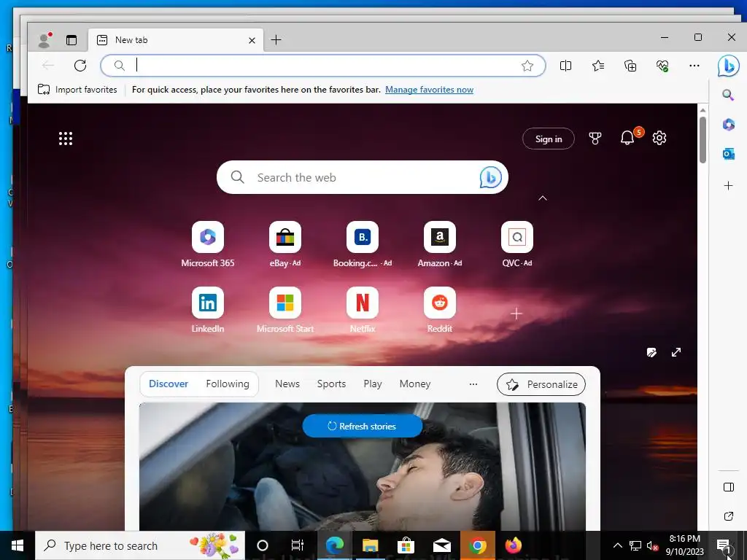Viewport: 747px width, 560px height.
Task: Click the Sign in button
Action: pos(549,139)
